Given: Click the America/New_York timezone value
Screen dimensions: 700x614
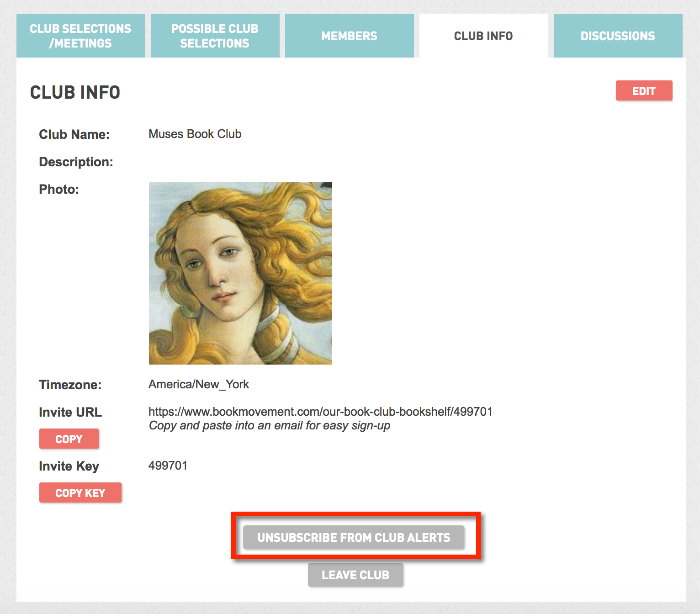Looking at the screenshot, I should 199,384.
